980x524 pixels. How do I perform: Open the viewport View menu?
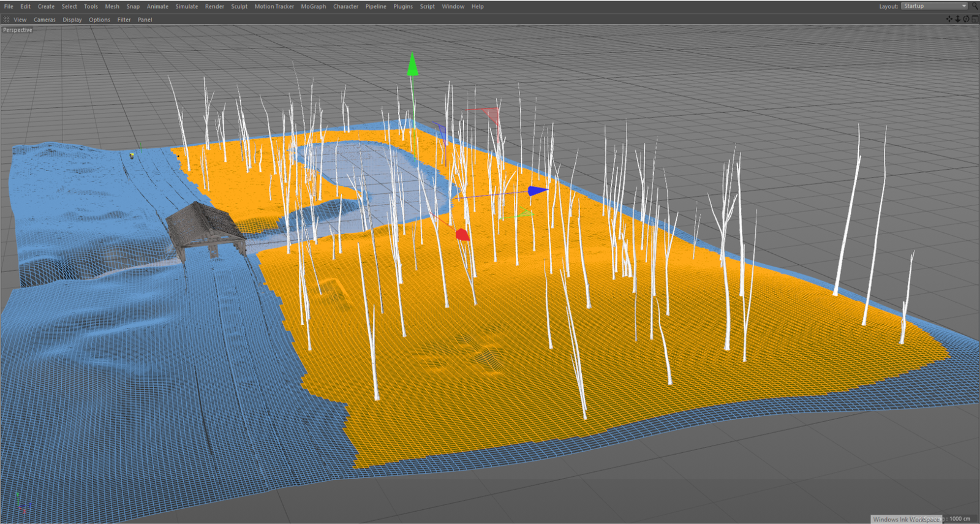point(20,20)
